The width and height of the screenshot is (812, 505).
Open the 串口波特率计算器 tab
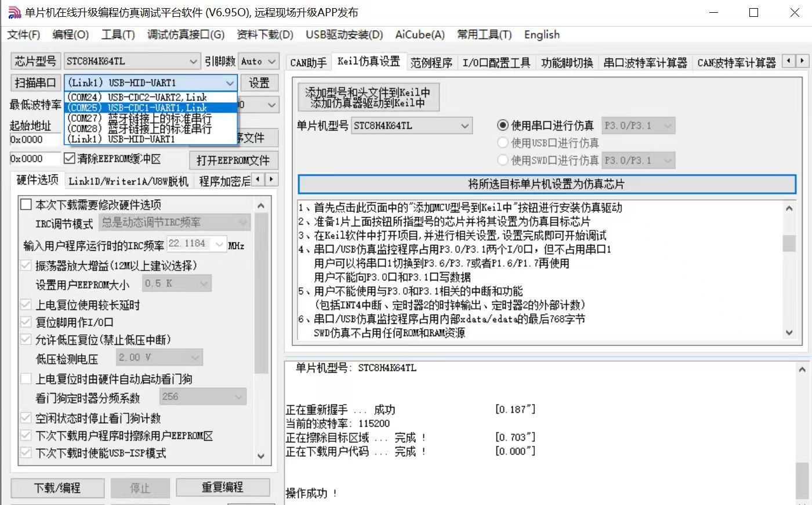click(x=645, y=63)
